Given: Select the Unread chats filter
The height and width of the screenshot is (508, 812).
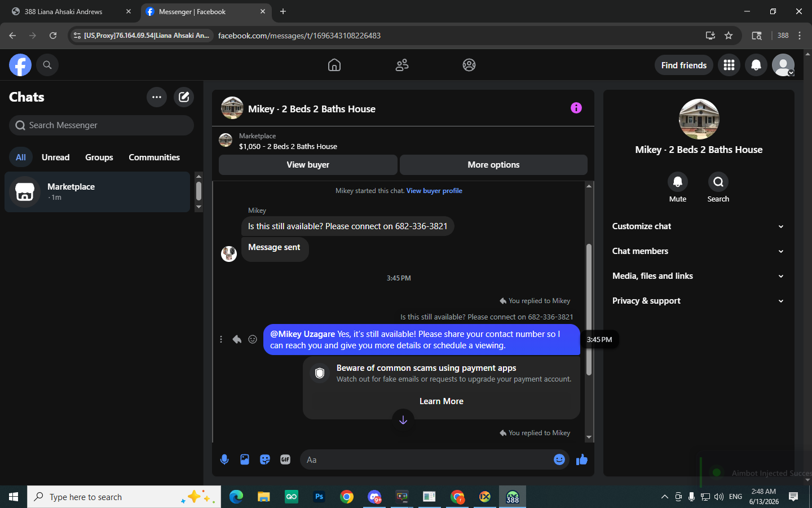Looking at the screenshot, I should (x=56, y=157).
